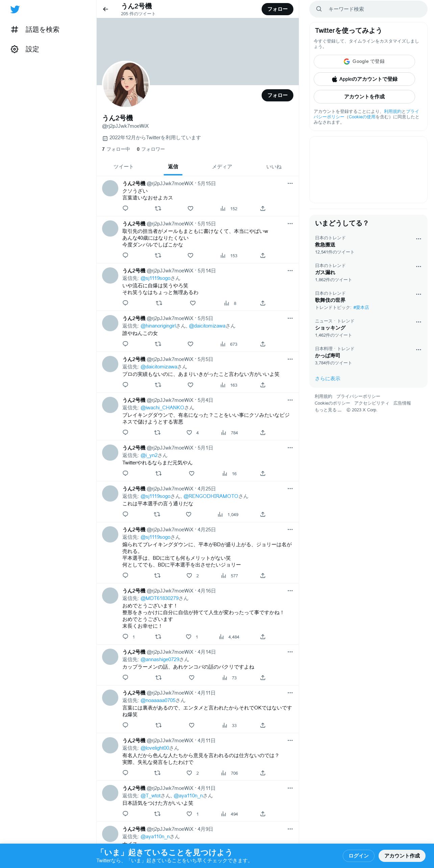Open more options for 救急搬送 trend
Viewport: 434px width, 868px height.
(x=418, y=239)
